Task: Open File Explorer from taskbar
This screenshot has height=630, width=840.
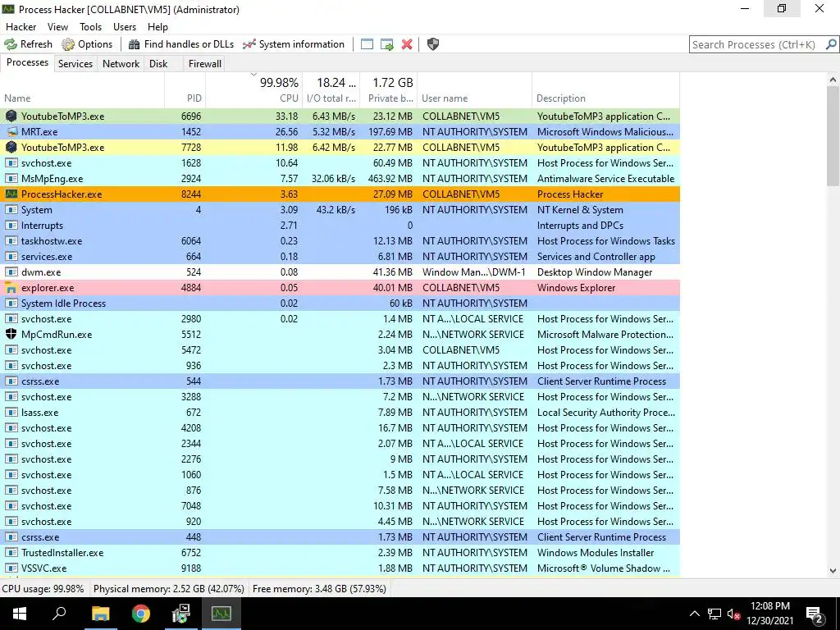Action: (x=100, y=614)
